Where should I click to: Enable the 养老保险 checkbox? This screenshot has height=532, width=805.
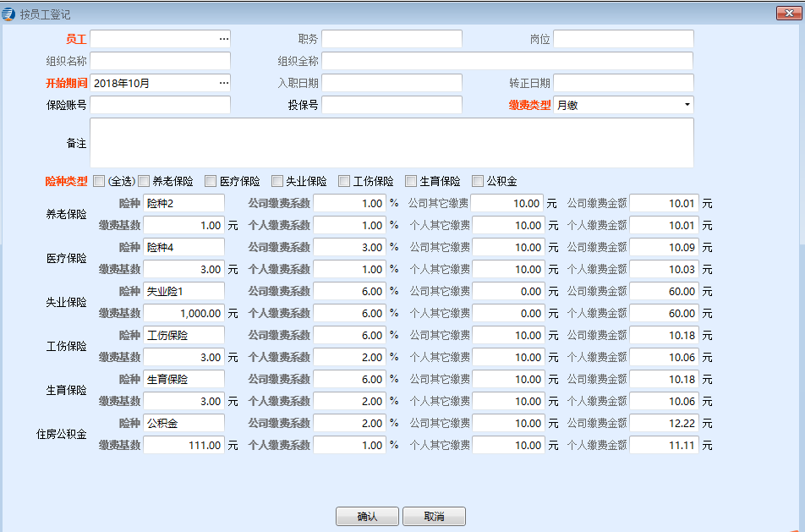pos(144,181)
